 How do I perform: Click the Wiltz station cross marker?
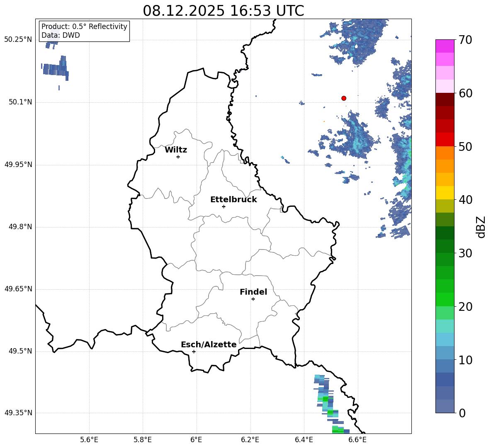(178, 157)
